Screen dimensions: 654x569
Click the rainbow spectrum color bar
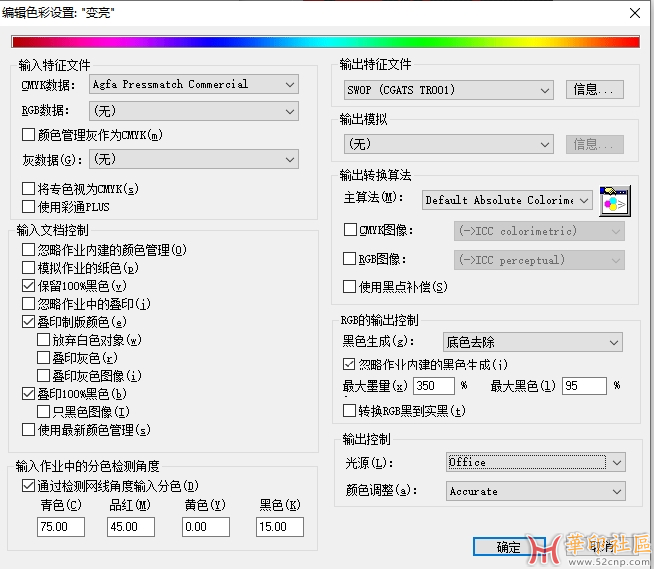(x=326, y=42)
